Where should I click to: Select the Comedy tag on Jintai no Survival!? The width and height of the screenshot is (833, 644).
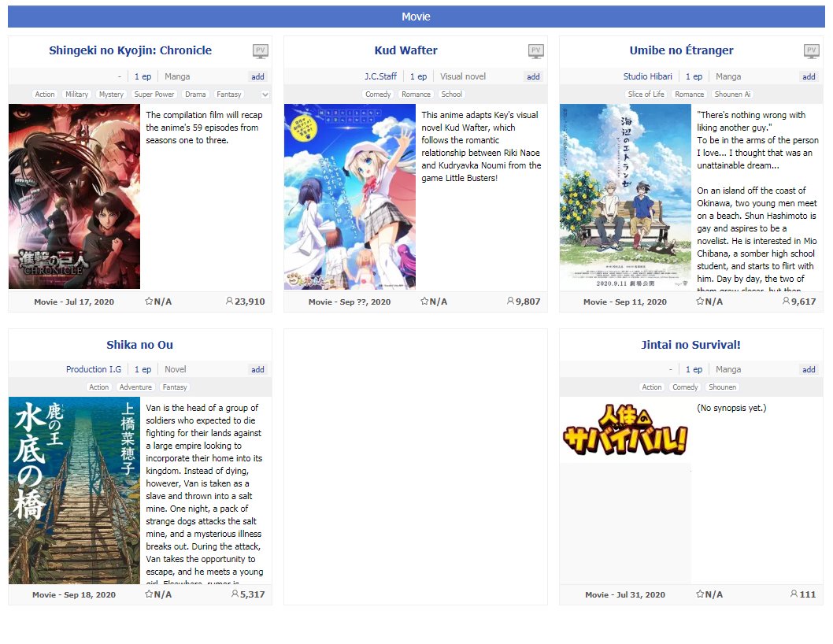pyautogui.click(x=685, y=387)
